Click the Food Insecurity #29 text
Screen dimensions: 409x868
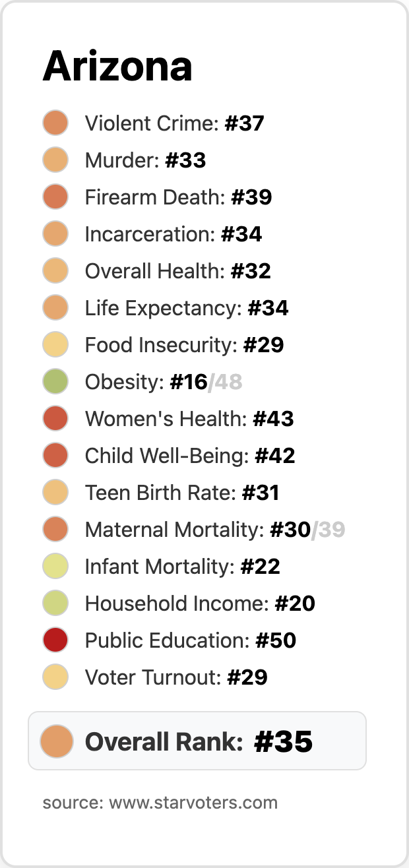pyautogui.click(x=184, y=345)
